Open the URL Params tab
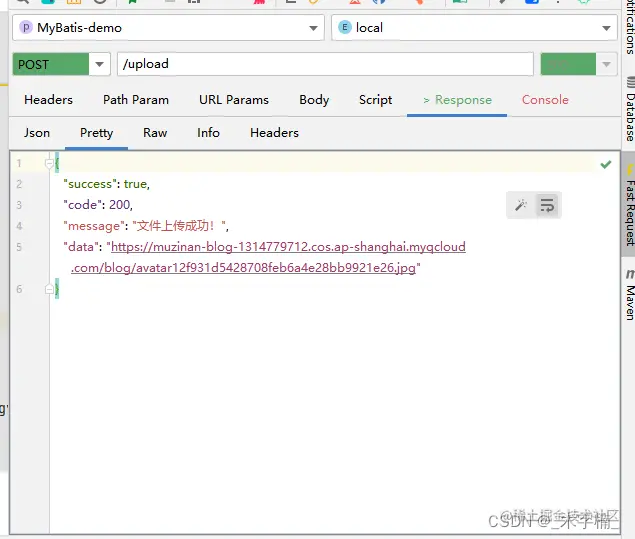The image size is (635, 539). [234, 100]
